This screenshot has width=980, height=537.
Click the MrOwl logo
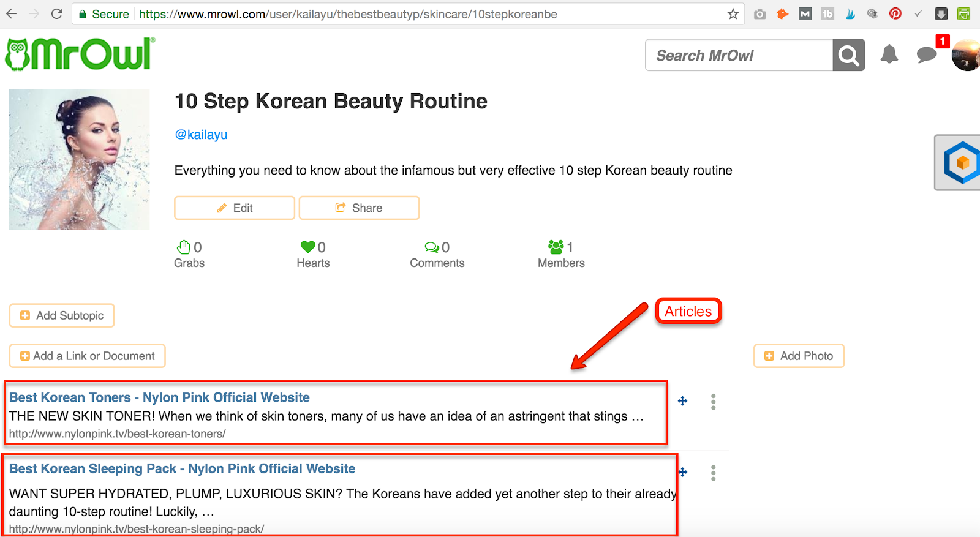click(x=80, y=54)
